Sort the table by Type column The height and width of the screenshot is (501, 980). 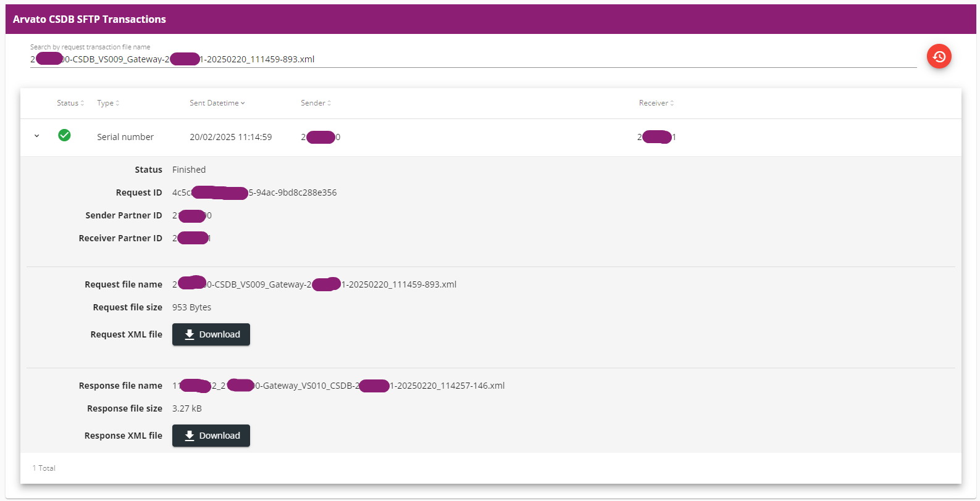point(108,103)
